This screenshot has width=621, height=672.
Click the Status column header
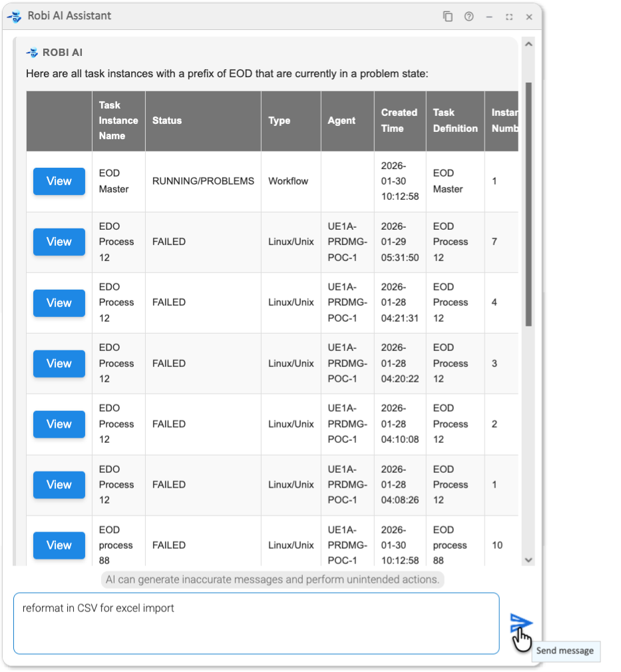(167, 121)
